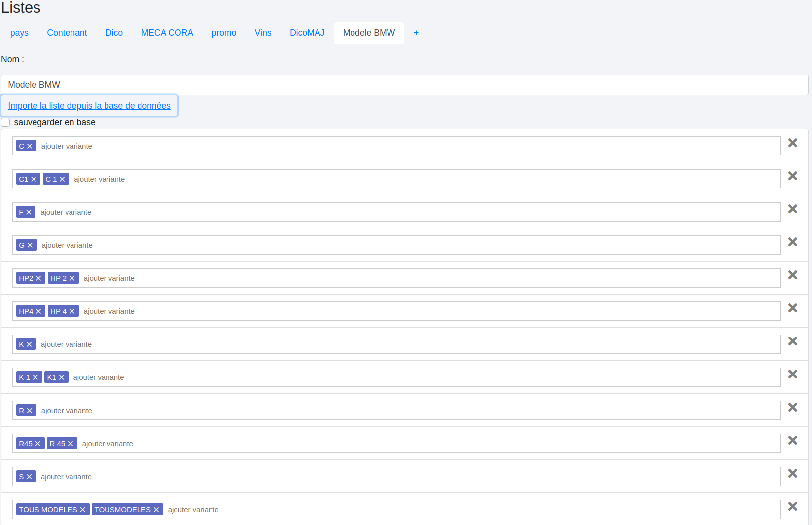The image size is (812, 525).
Task: Remove the HP4 variant tag
Action: (38, 311)
